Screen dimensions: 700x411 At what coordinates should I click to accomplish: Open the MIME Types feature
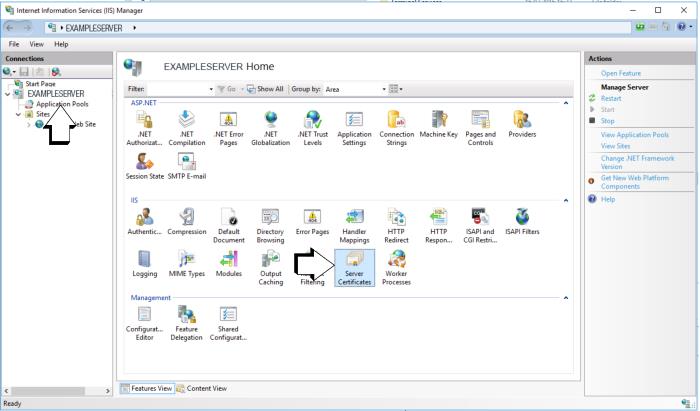coord(186,263)
